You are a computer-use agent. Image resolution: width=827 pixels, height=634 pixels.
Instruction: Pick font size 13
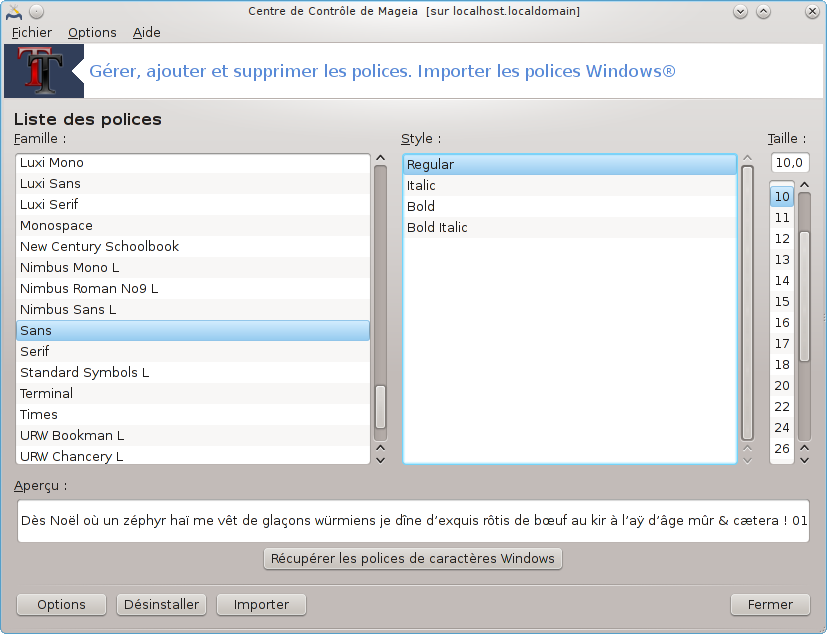click(x=782, y=260)
